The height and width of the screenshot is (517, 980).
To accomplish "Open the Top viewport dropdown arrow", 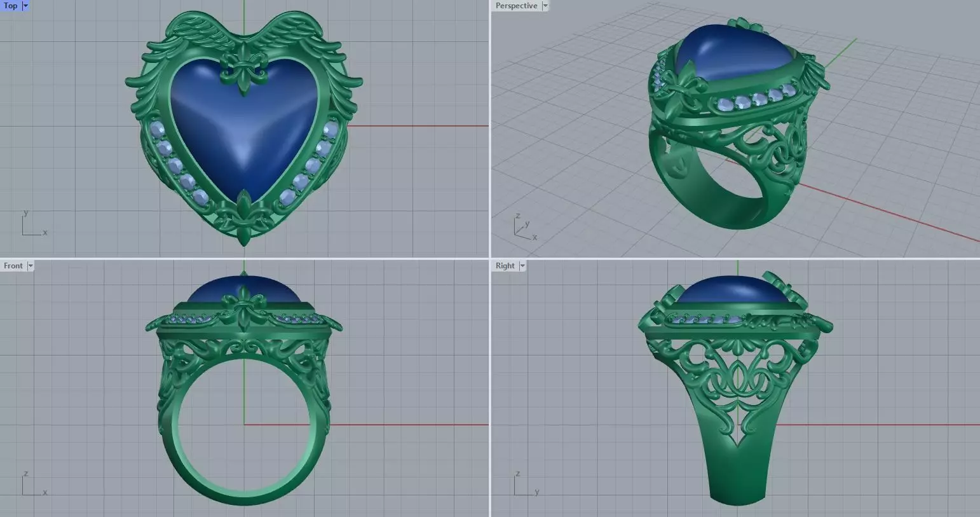I will [x=25, y=6].
